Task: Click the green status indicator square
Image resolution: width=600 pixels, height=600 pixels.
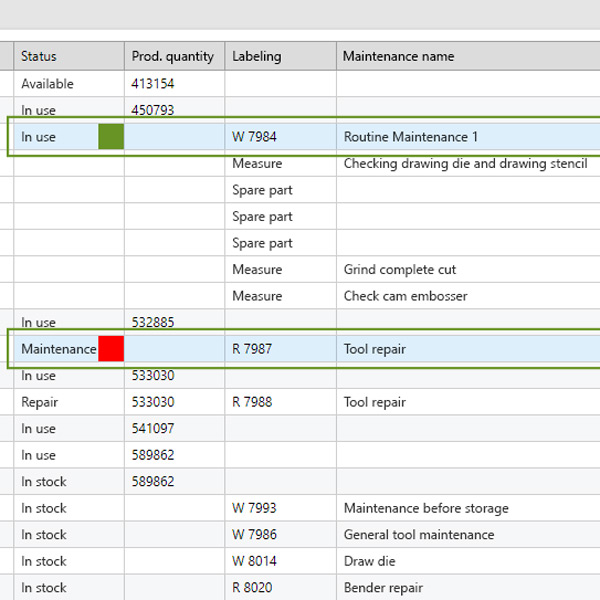Action: [x=111, y=137]
